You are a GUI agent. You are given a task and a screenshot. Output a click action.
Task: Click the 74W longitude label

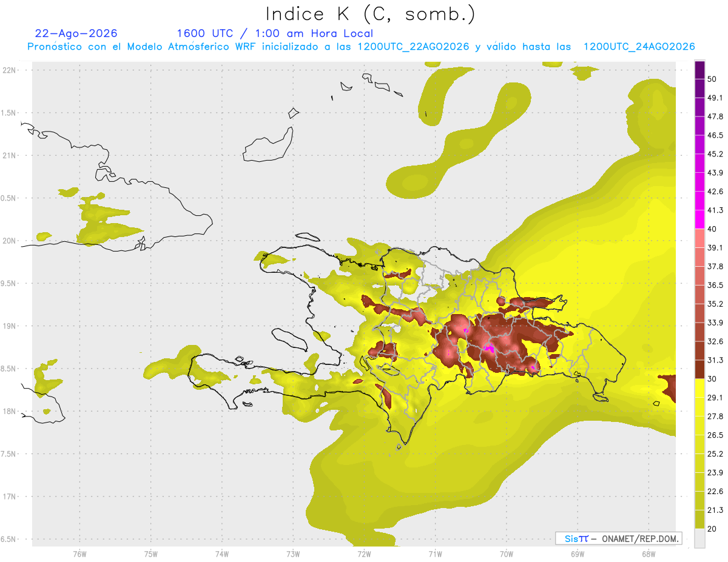click(x=221, y=554)
